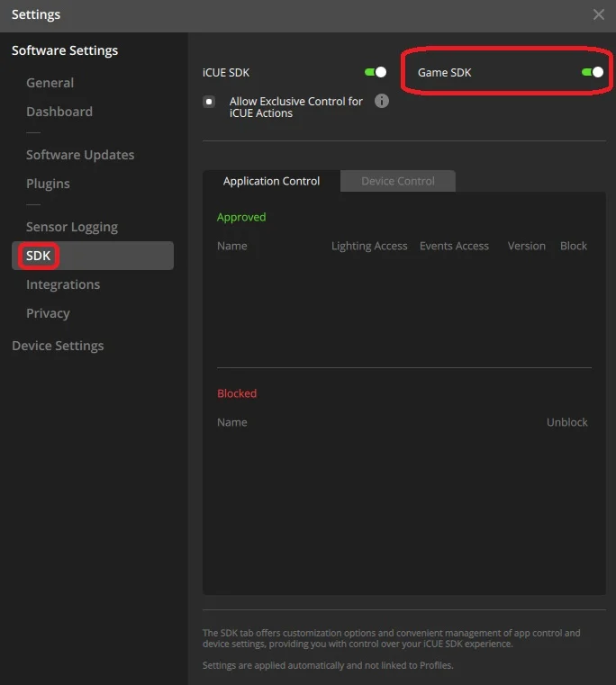Open Sensor Logging settings
Image resolution: width=616 pixels, height=685 pixels.
pyautogui.click(x=72, y=227)
